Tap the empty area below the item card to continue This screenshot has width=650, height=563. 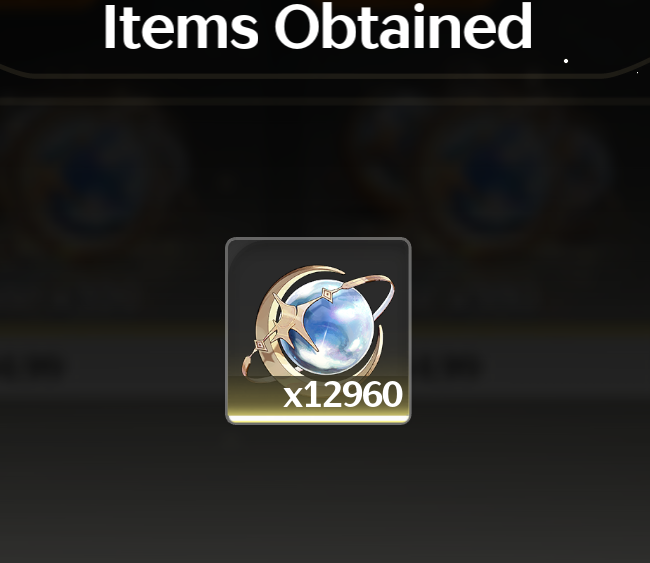(318, 493)
